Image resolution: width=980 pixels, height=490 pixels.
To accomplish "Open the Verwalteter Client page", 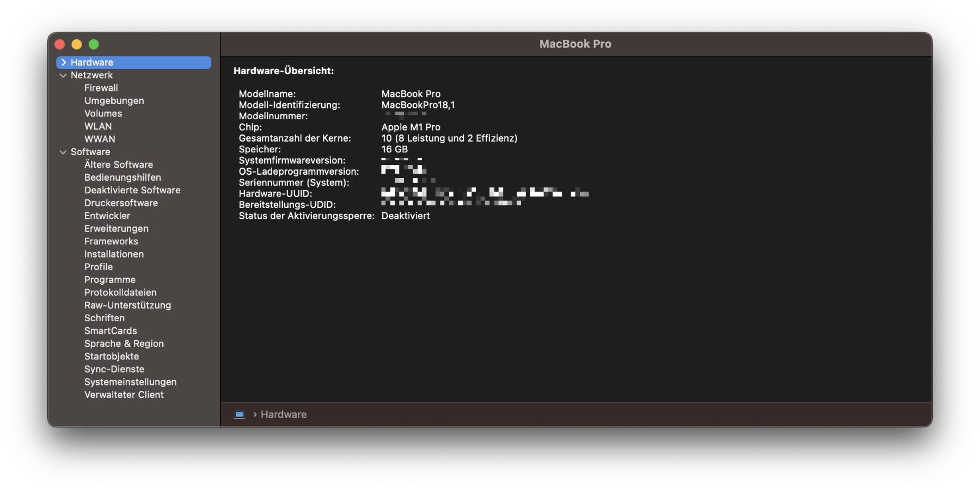I will click(x=124, y=394).
